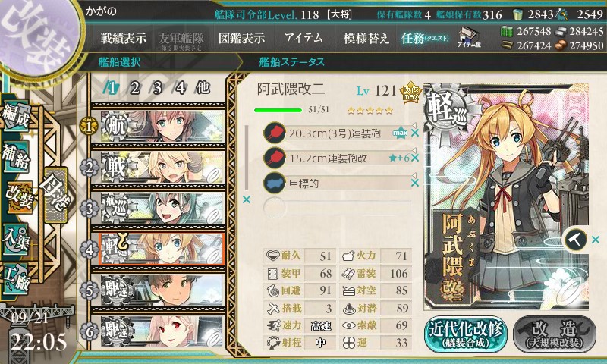607x364 pixels.
Task: Click the hammer reinforcement expansion slot icon
Action: coord(575,240)
